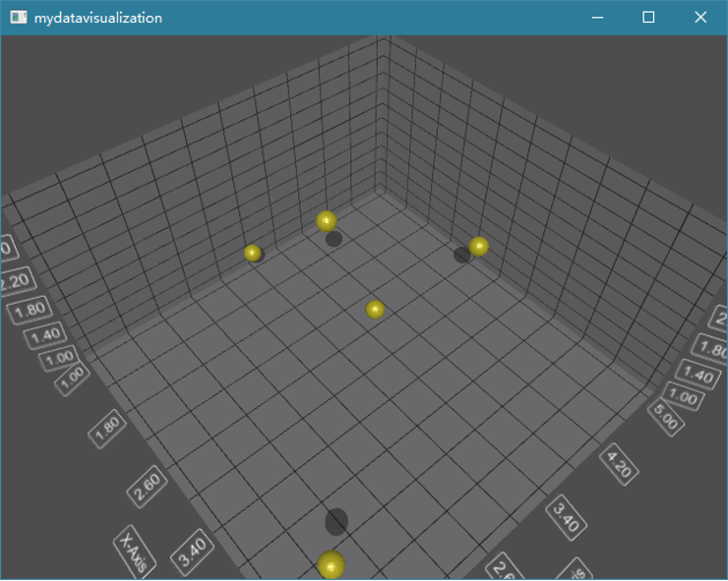Click the 2.60 axis label
Screen dimensions: 728x581
point(148,487)
